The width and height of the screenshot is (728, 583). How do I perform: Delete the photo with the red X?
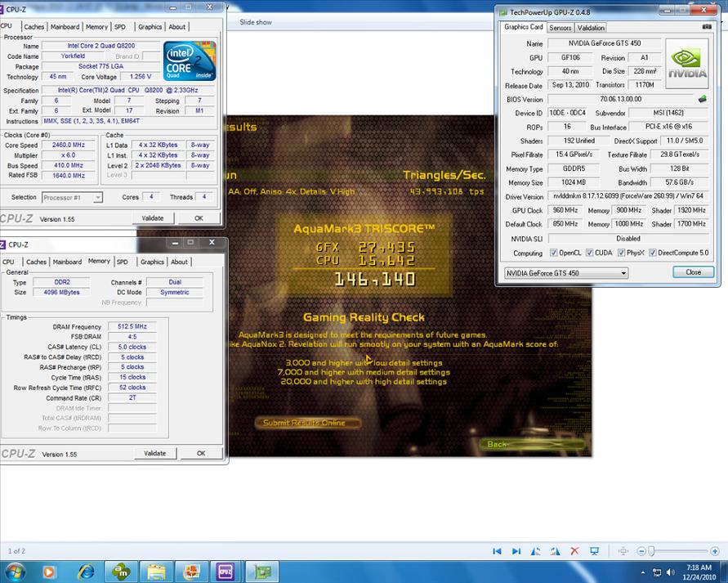[574, 551]
